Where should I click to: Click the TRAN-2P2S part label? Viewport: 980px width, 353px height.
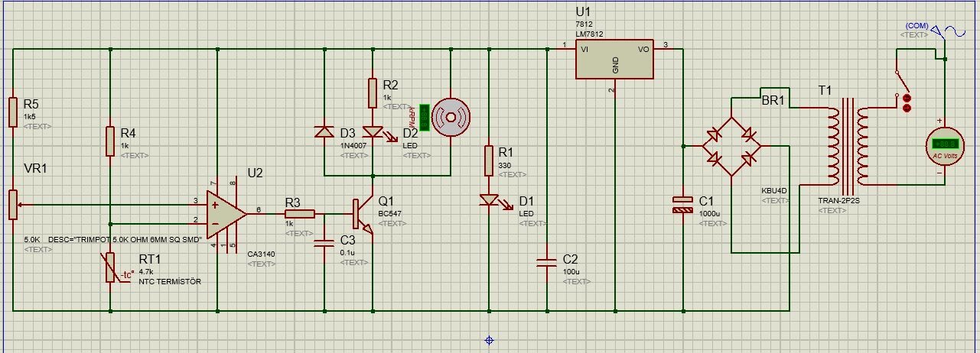coord(839,200)
